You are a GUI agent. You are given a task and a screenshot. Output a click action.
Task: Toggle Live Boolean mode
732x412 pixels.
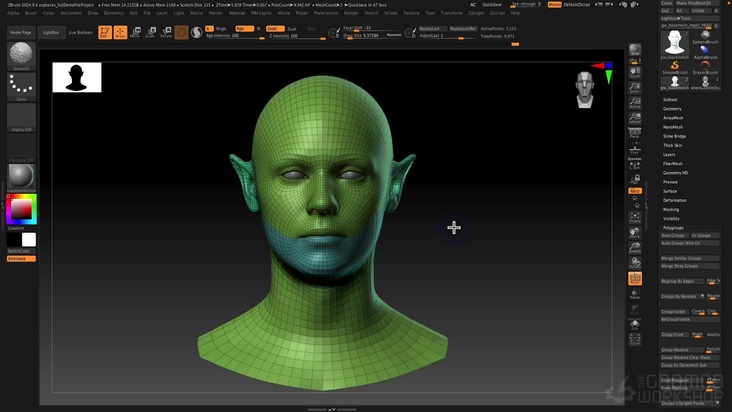coord(81,32)
